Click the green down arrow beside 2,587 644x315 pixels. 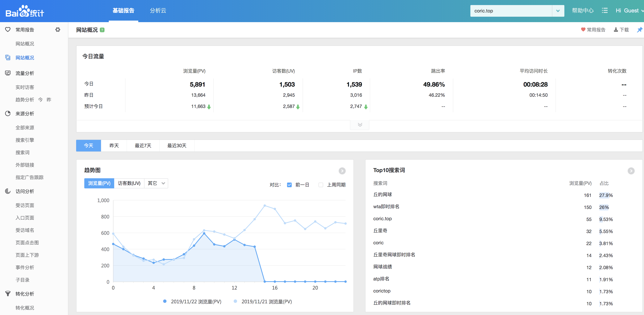[298, 107]
